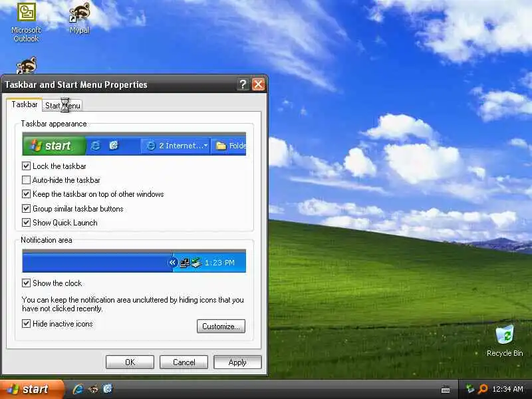
Task: Cancel the properties dialog
Action: [x=184, y=362]
